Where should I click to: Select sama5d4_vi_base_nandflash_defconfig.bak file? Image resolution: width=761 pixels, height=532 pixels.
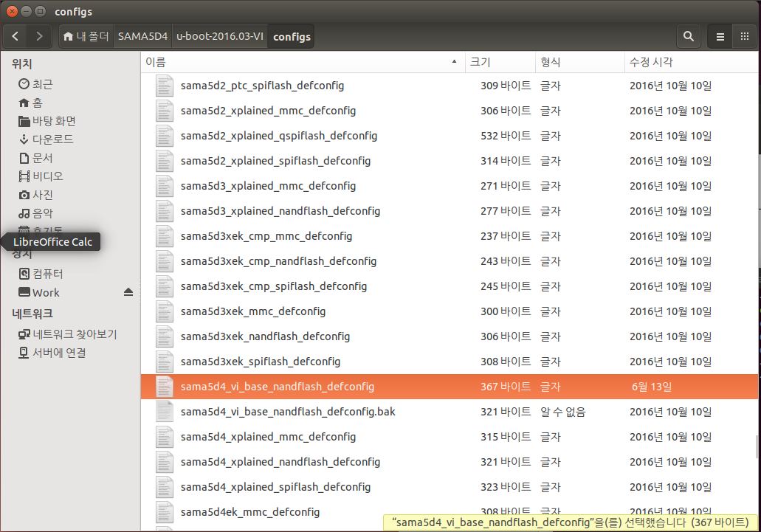[x=288, y=412]
